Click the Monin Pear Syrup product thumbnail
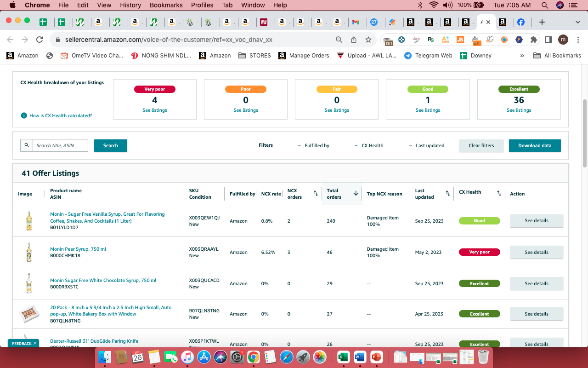This screenshot has height=368, width=588. 29,252
